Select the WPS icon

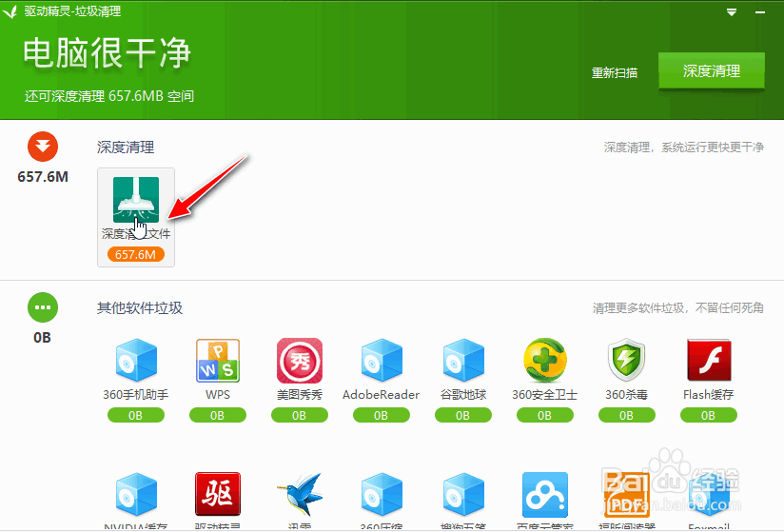218,361
